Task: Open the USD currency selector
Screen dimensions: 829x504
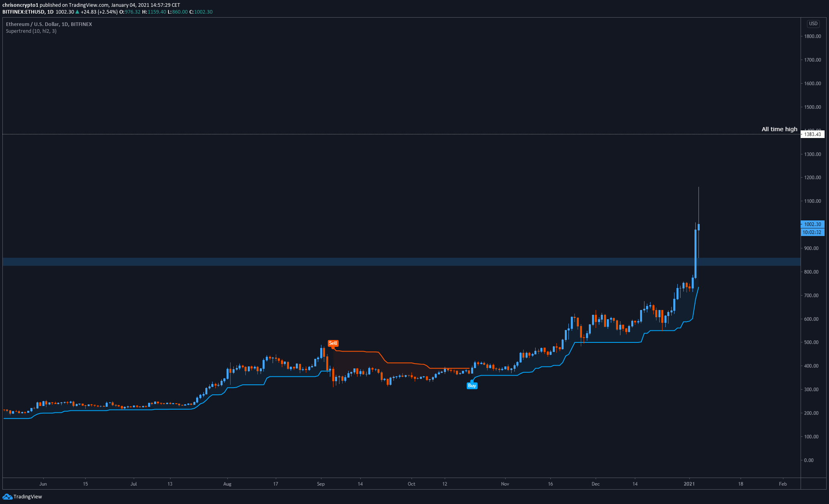Action: pyautogui.click(x=813, y=24)
